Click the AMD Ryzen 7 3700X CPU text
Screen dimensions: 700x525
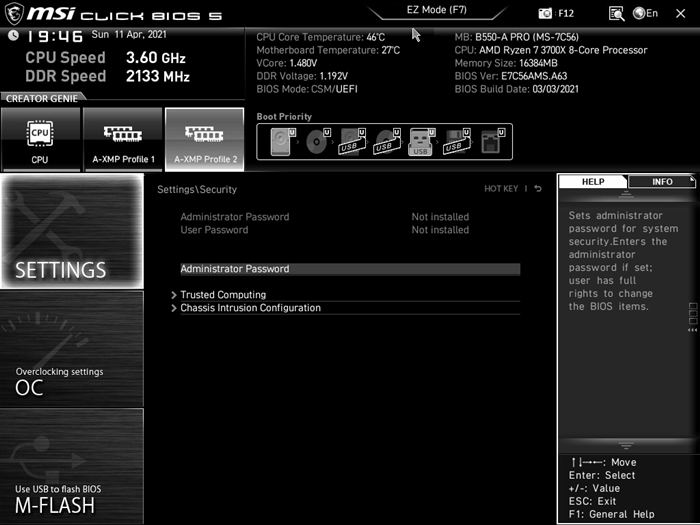coord(551,50)
